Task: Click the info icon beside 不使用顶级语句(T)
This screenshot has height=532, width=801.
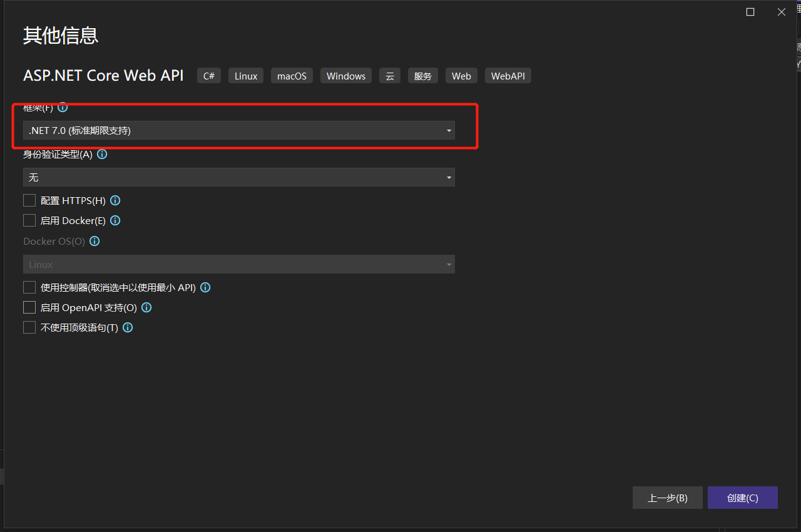Action: (127, 327)
